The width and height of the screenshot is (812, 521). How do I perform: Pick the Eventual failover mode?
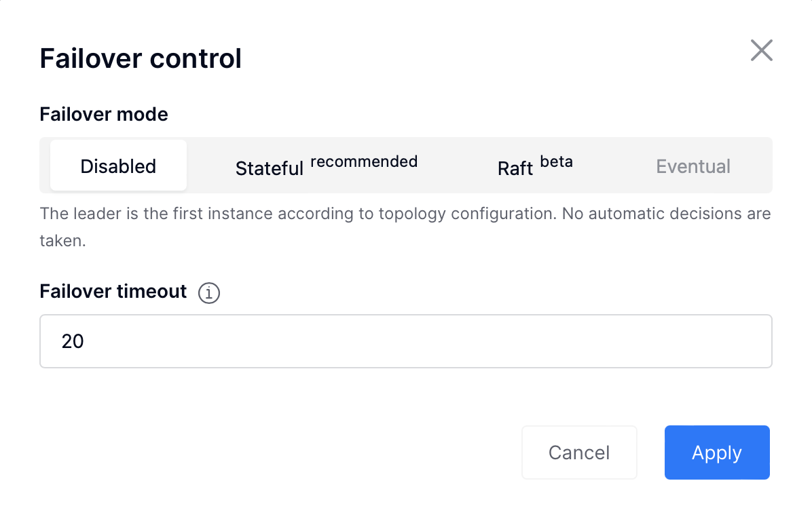tap(693, 166)
